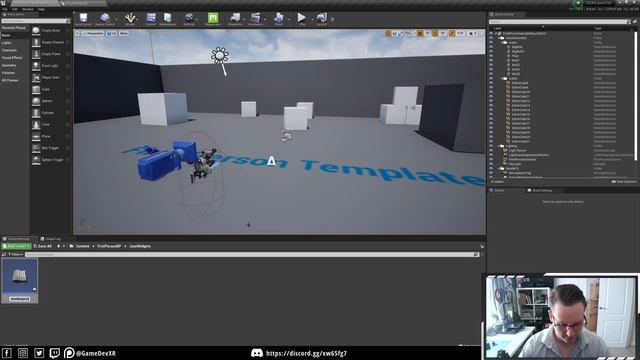This screenshot has width=640, height=360.
Task: Go to FirstPersonBP breadcrumb folder
Action: point(109,246)
